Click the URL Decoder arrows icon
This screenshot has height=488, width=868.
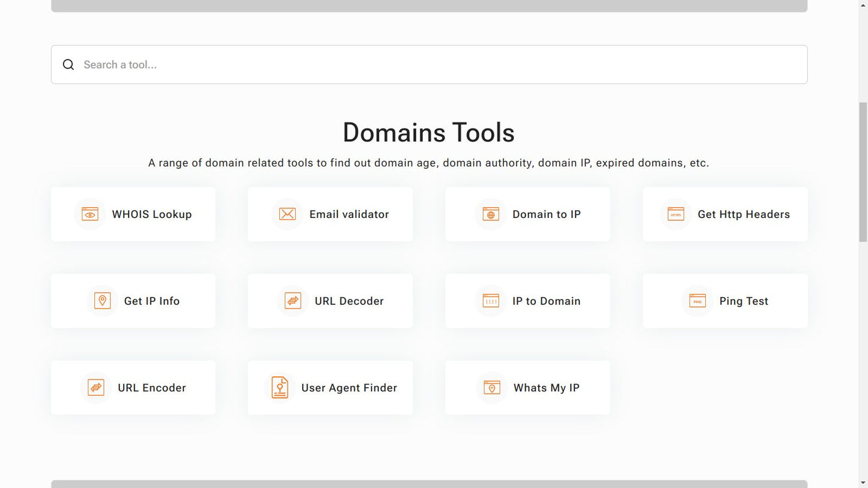(x=293, y=301)
